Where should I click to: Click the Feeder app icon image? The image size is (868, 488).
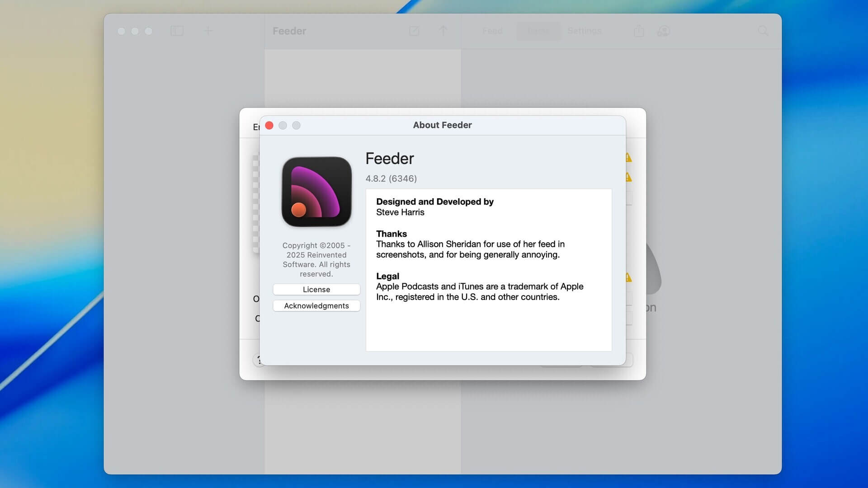pyautogui.click(x=316, y=192)
